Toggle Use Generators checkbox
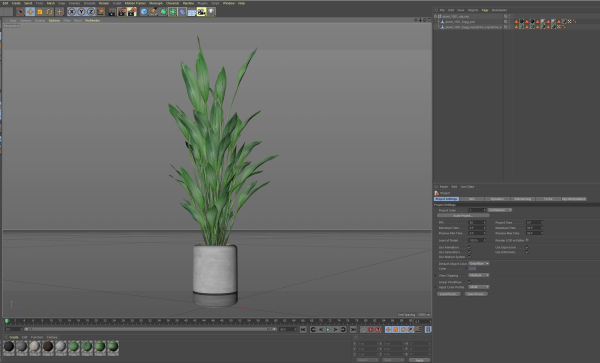Screen dimensions: 600x363 pos(470,252)
